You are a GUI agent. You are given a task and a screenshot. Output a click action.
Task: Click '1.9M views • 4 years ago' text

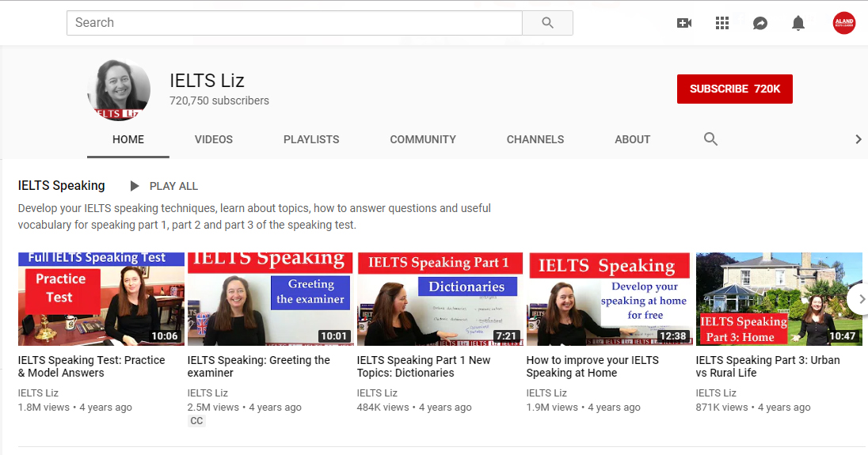click(x=583, y=408)
